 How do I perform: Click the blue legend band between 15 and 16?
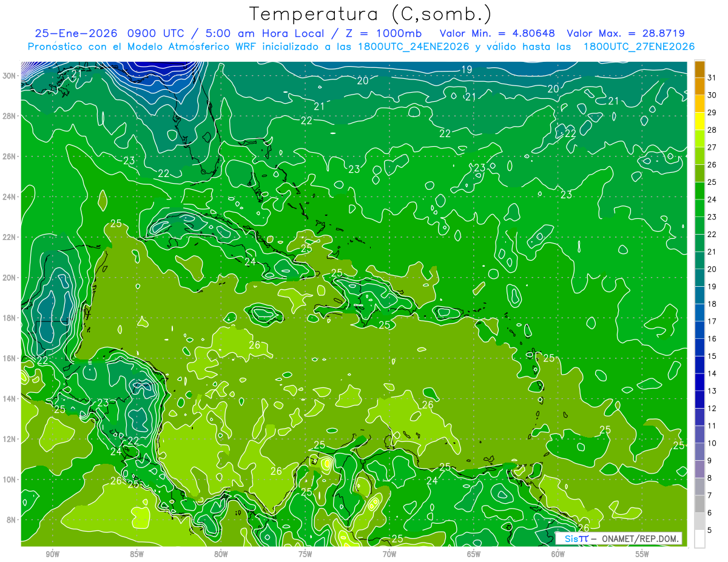[x=699, y=347]
